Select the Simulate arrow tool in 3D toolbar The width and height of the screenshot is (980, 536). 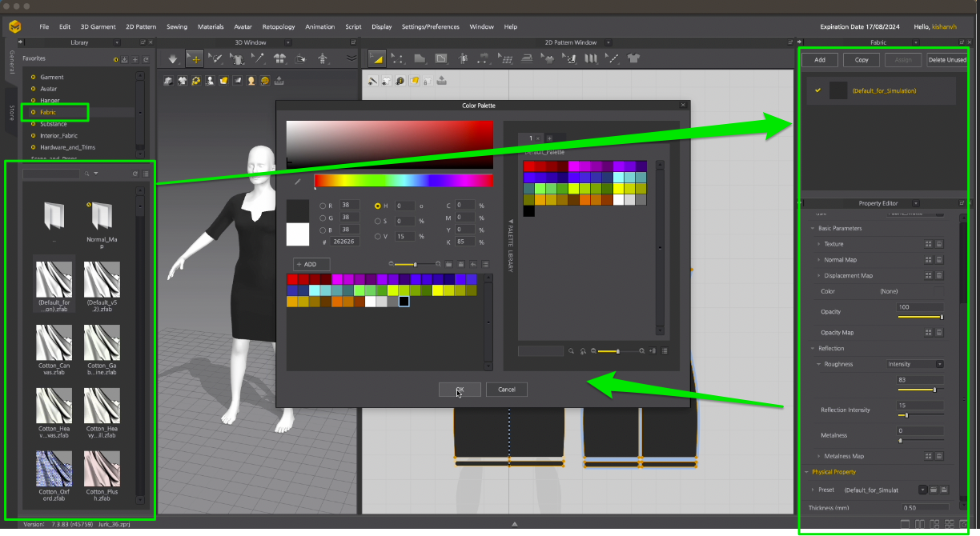(x=172, y=58)
